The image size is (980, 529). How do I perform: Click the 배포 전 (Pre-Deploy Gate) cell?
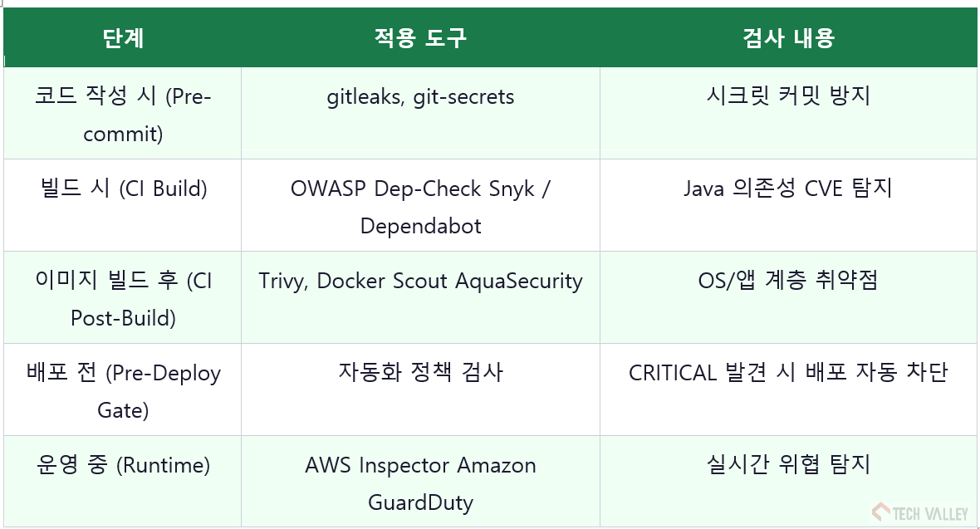(x=123, y=389)
